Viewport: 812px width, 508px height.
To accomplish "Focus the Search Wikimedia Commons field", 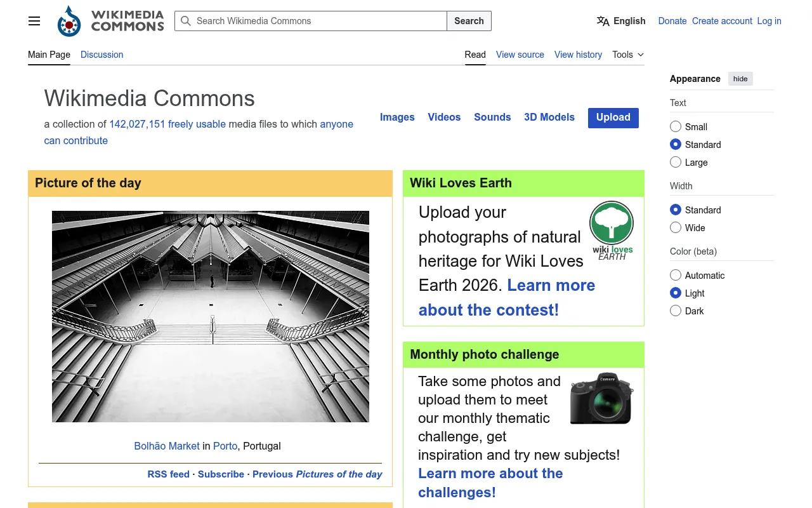I will [x=311, y=21].
